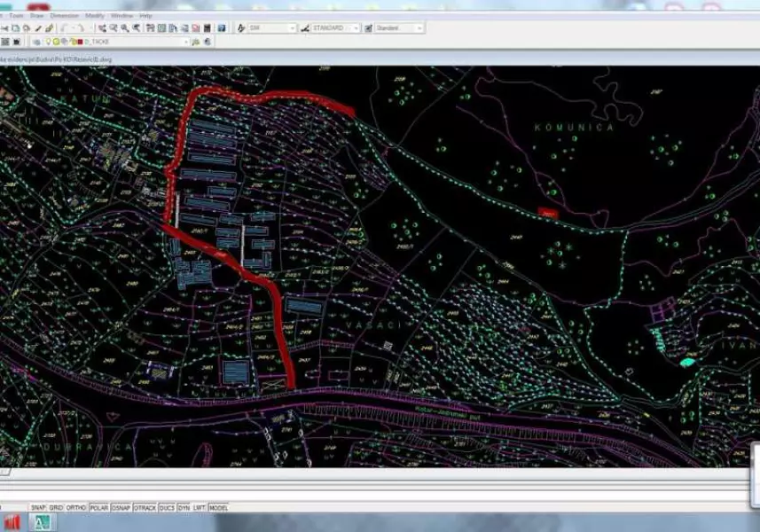Open the Layer Properties Manager icon

(4, 42)
